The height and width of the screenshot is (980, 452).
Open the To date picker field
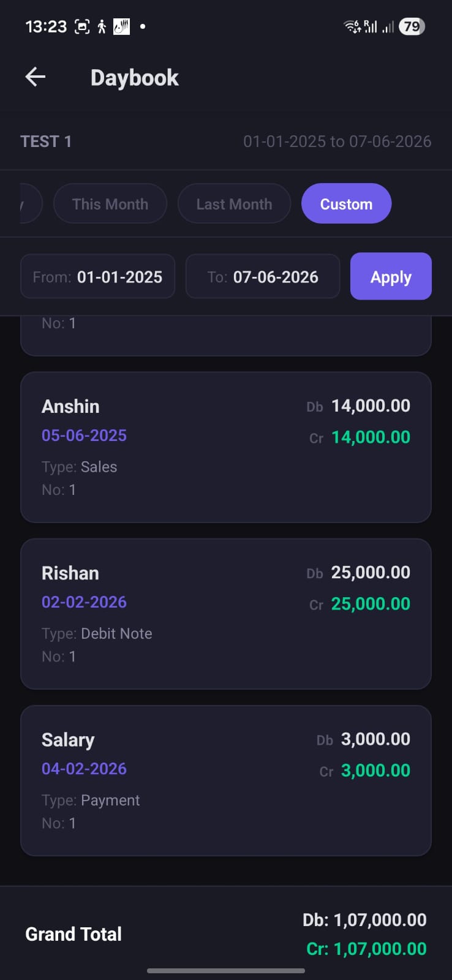click(263, 276)
